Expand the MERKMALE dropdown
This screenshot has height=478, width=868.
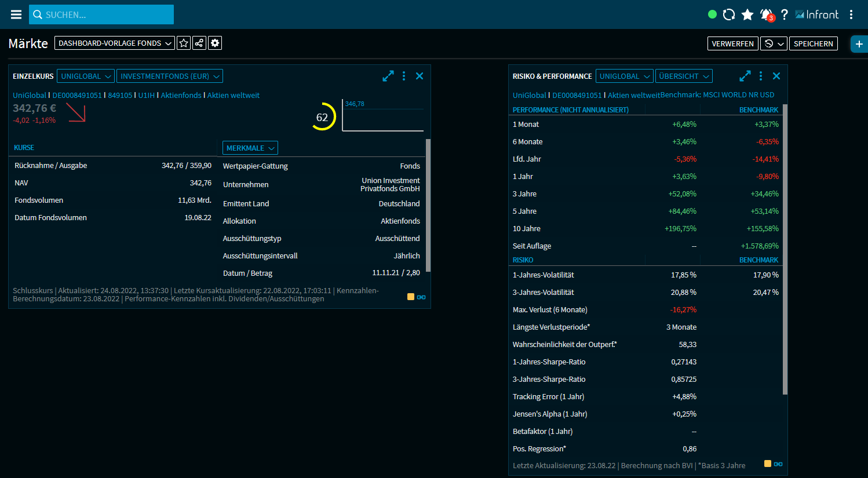[250, 148]
